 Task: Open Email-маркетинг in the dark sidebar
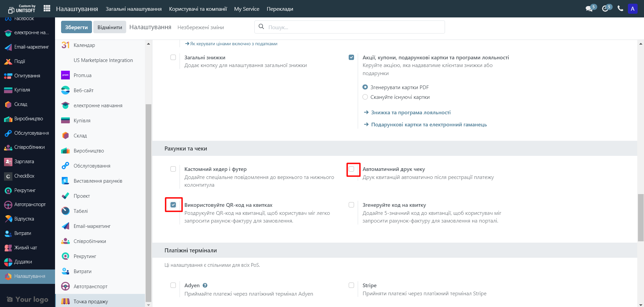[x=28, y=47]
